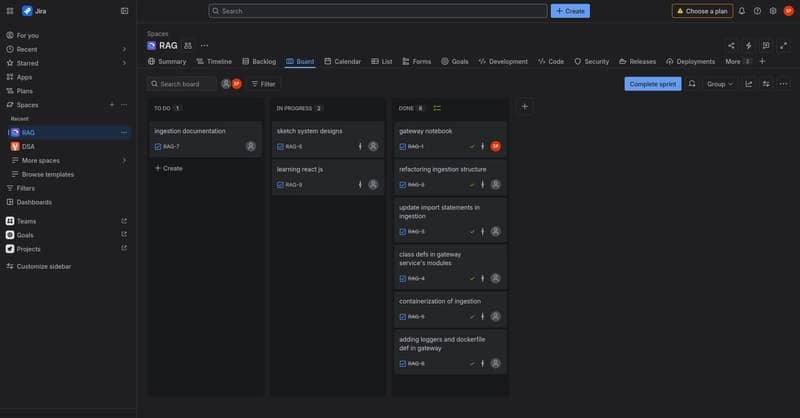Screen dimensions: 800x418
Task: Filter board by the unassigned gray avatar
Action: (x=226, y=84)
